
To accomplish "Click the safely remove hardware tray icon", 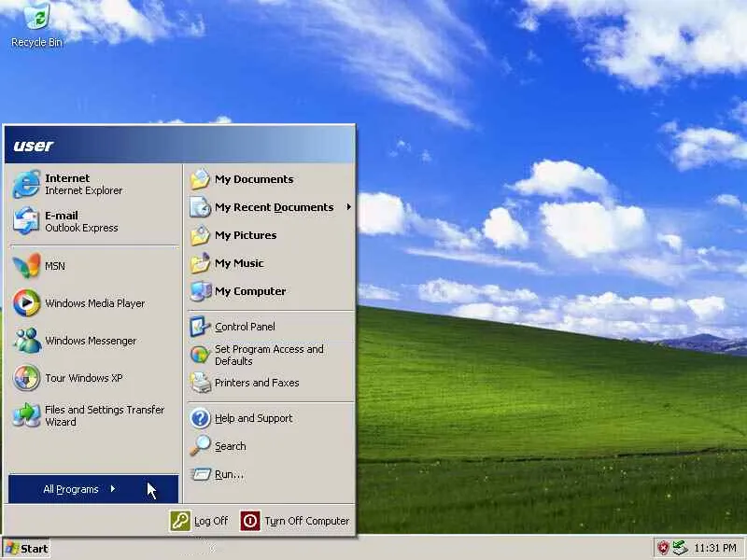I will 680,548.
